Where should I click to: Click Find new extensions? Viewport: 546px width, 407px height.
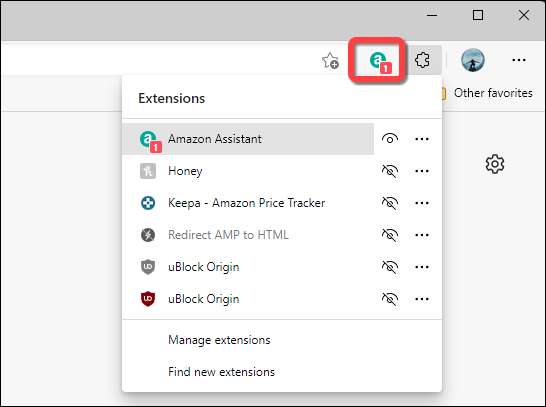pos(221,372)
